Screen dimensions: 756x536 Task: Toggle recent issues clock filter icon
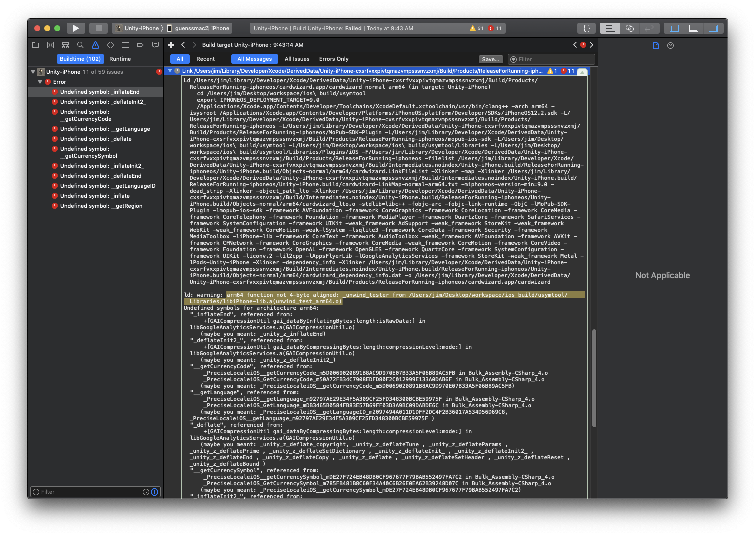tap(146, 492)
